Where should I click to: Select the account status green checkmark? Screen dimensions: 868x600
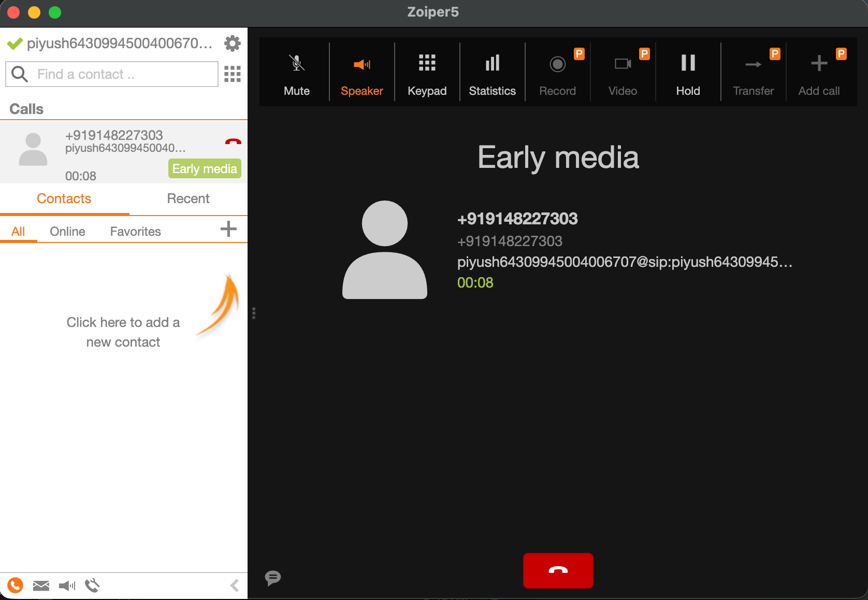15,44
